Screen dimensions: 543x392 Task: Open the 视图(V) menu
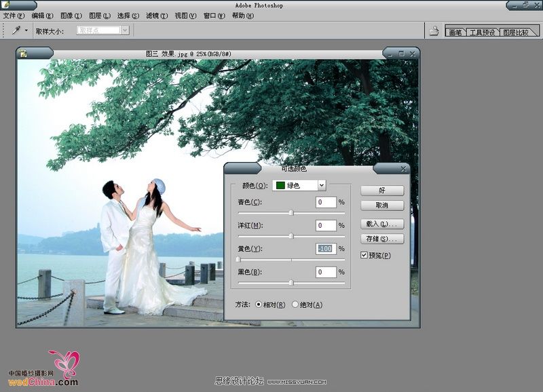185,16
